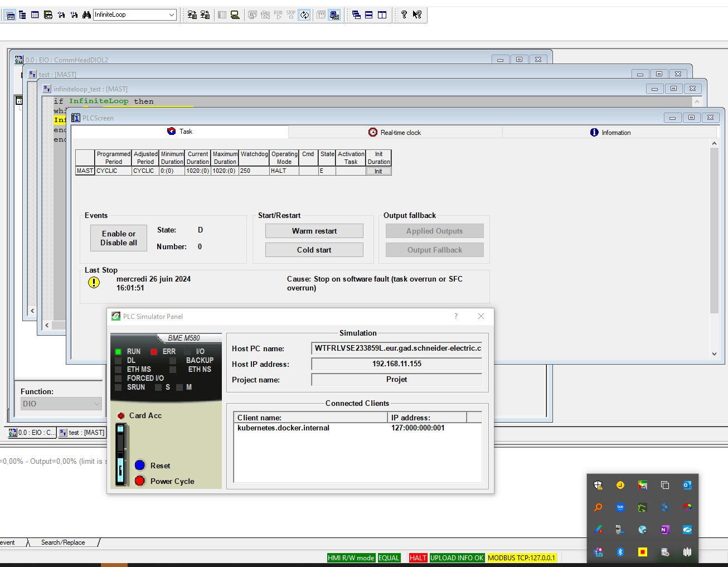Click the MAST task name cell

pos(85,171)
